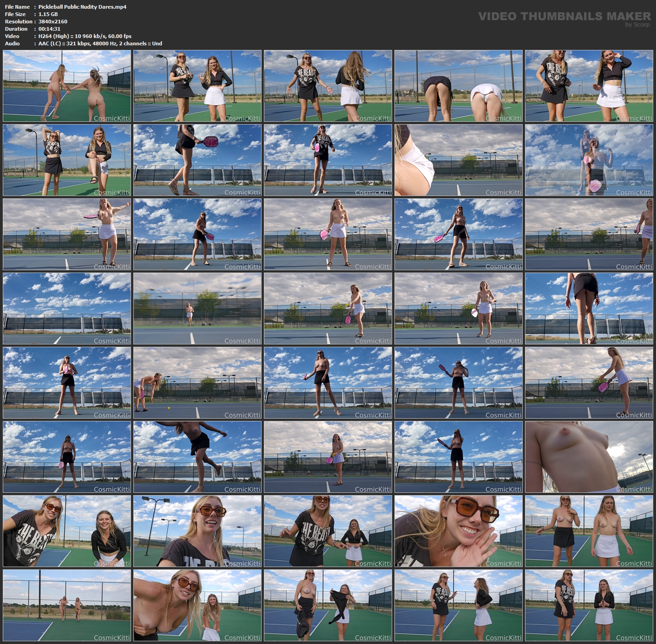Click the side-view walking player with pink paddle
This screenshot has height=644, width=656.
[x=197, y=160]
